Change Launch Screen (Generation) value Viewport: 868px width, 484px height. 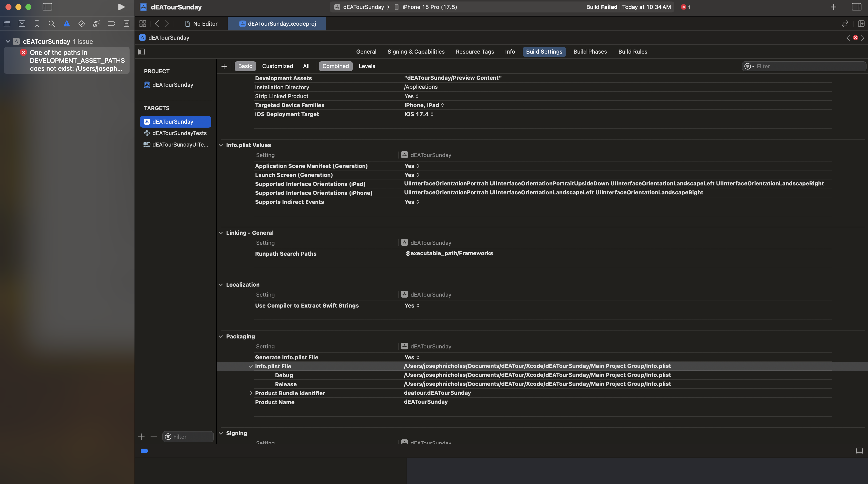pos(412,175)
